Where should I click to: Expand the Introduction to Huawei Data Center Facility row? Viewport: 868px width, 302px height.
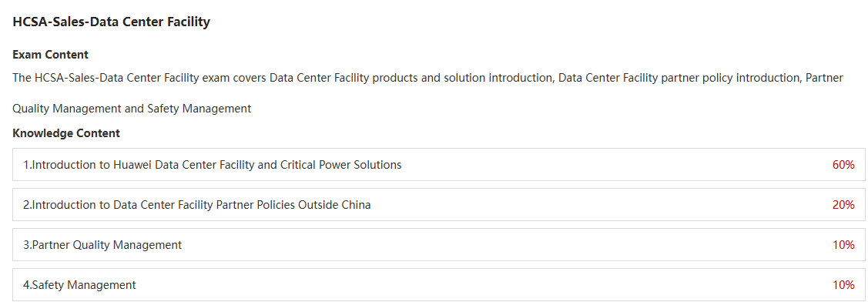point(438,165)
